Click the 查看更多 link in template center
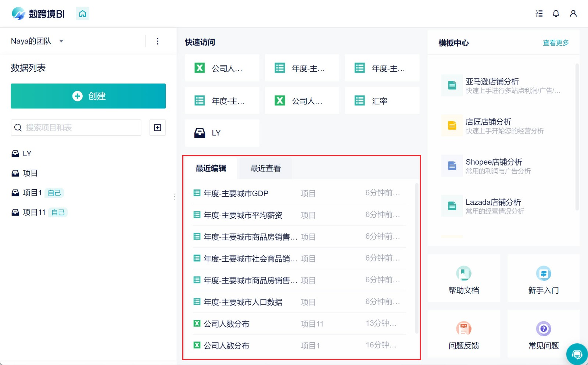 pos(556,43)
